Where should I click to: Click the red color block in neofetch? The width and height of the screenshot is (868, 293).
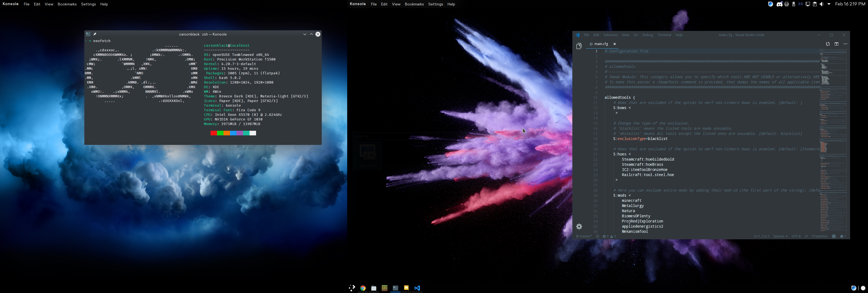pos(214,133)
